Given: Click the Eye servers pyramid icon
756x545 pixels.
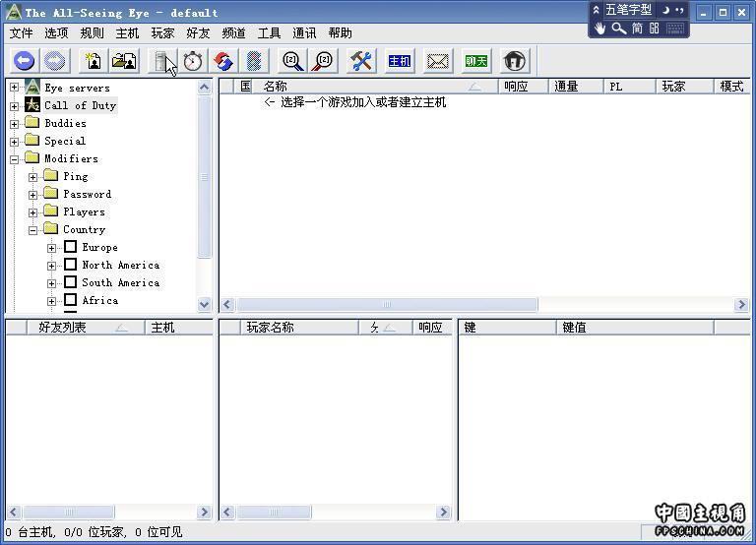Looking at the screenshot, I should click(32, 88).
